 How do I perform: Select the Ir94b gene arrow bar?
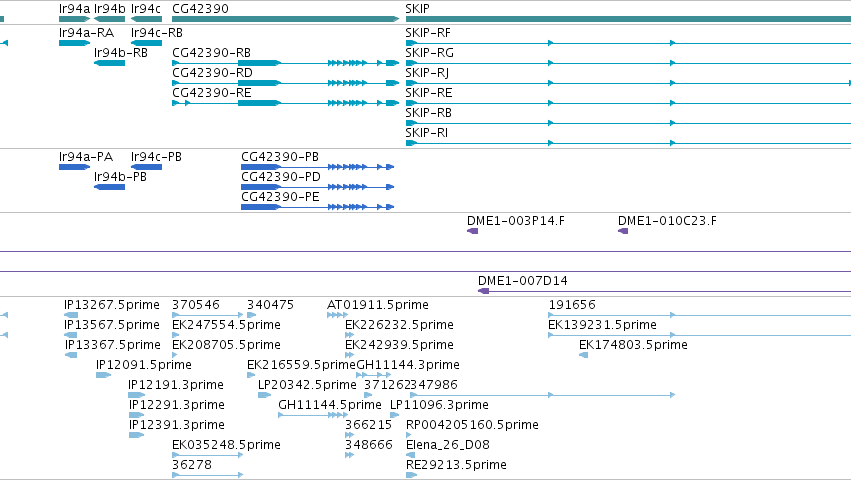tap(109, 19)
